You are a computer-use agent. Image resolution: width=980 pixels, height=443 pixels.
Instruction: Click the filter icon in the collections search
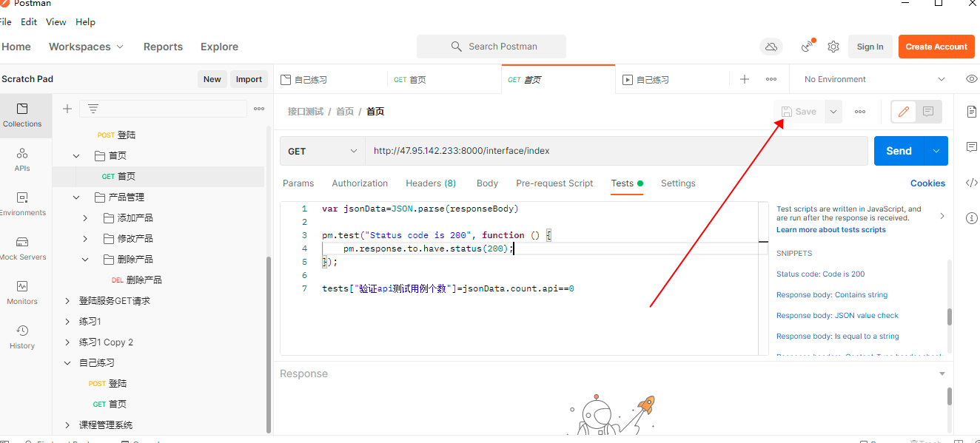93,109
